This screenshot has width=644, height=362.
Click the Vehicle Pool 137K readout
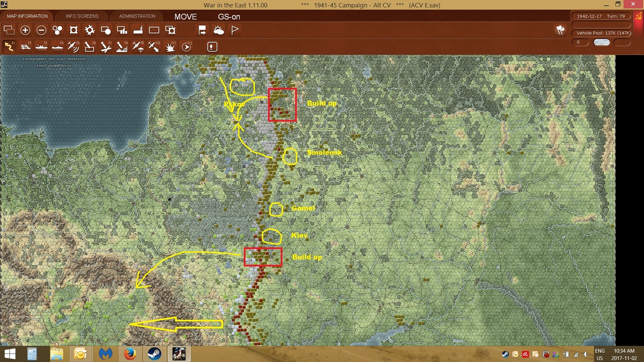click(x=601, y=33)
